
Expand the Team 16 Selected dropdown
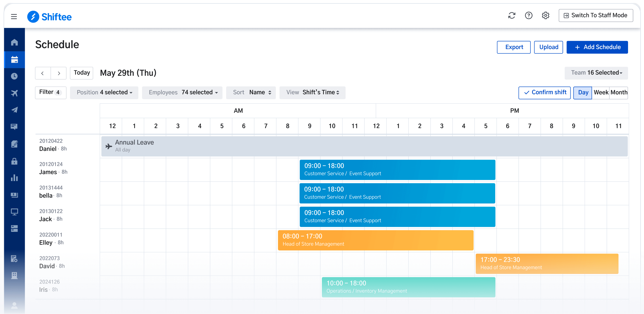tap(596, 73)
